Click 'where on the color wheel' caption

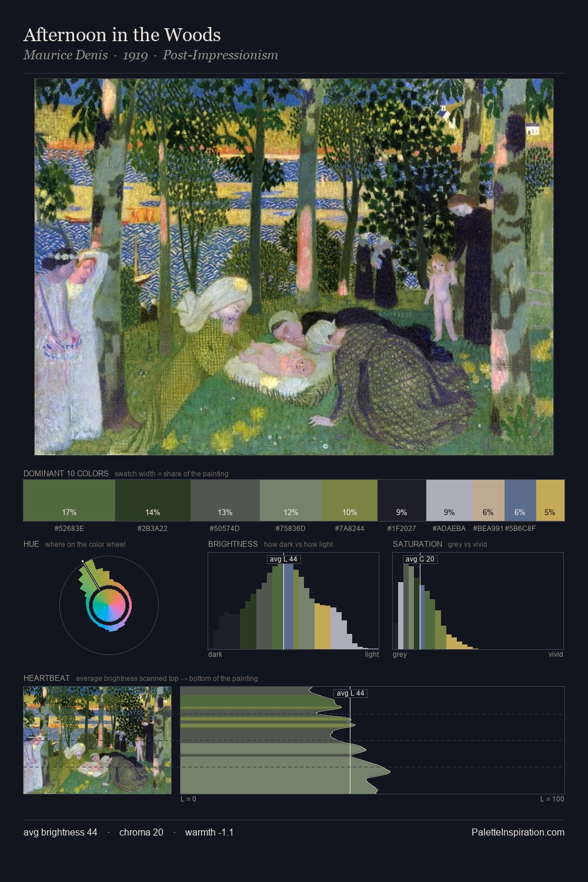pyautogui.click(x=85, y=544)
